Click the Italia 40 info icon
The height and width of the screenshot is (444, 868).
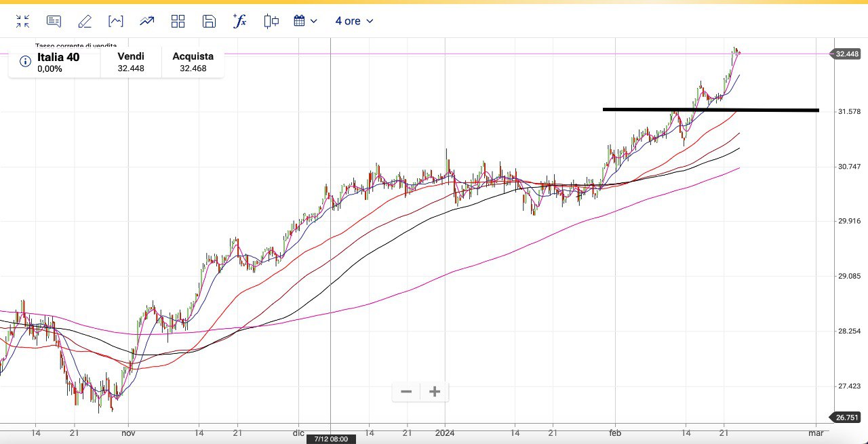(x=25, y=62)
